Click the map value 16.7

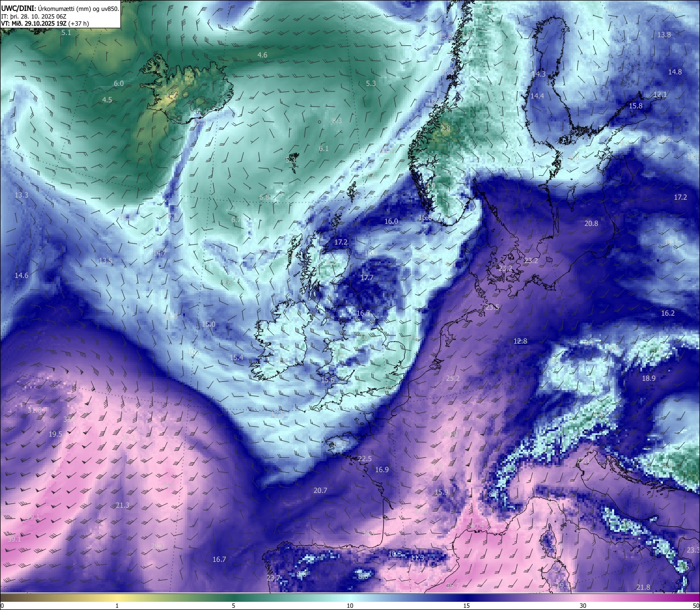[219, 560]
